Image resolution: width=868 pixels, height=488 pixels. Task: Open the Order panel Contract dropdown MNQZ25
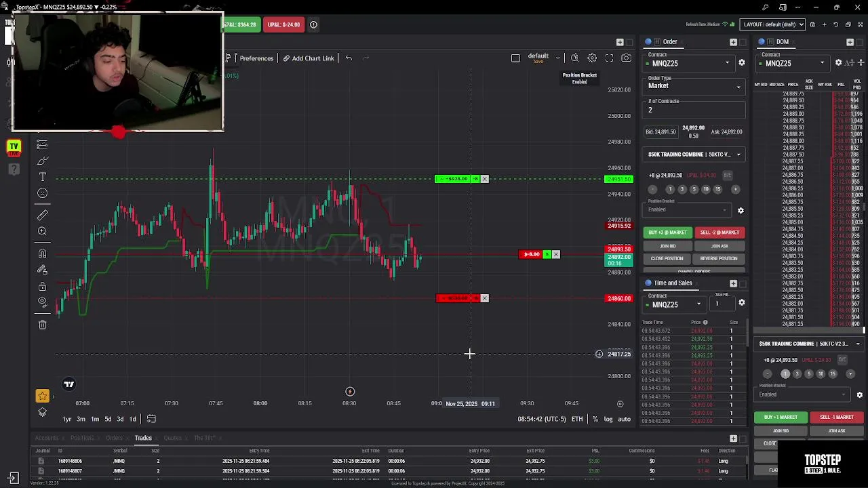tap(688, 63)
